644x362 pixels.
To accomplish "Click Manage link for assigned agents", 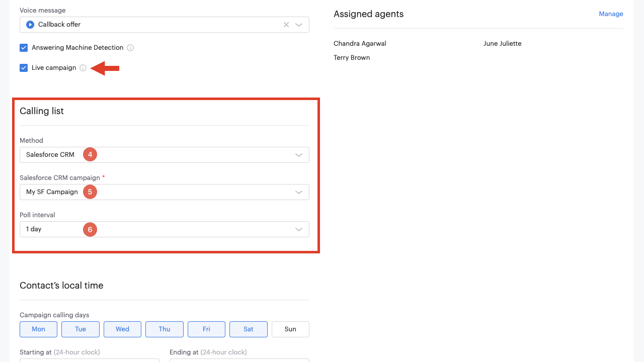I will point(611,14).
